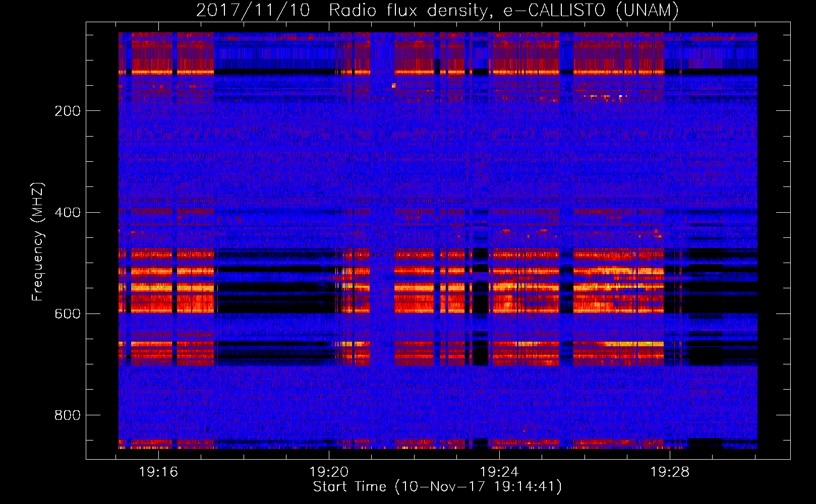Click the plot title '2017/11/10 Radio flux density, e-CALLISTO (UNAM)'
The height and width of the screenshot is (504, 816).
click(x=437, y=10)
